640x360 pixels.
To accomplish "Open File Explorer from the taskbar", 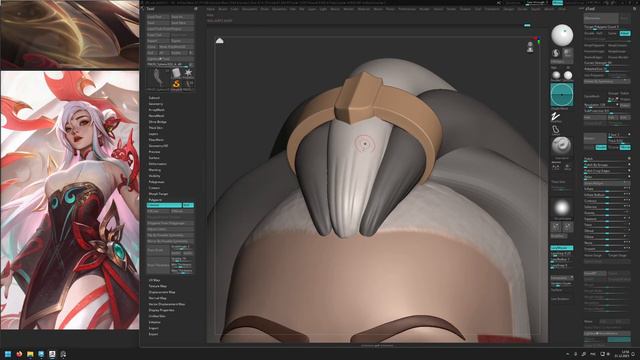I will [30, 354].
